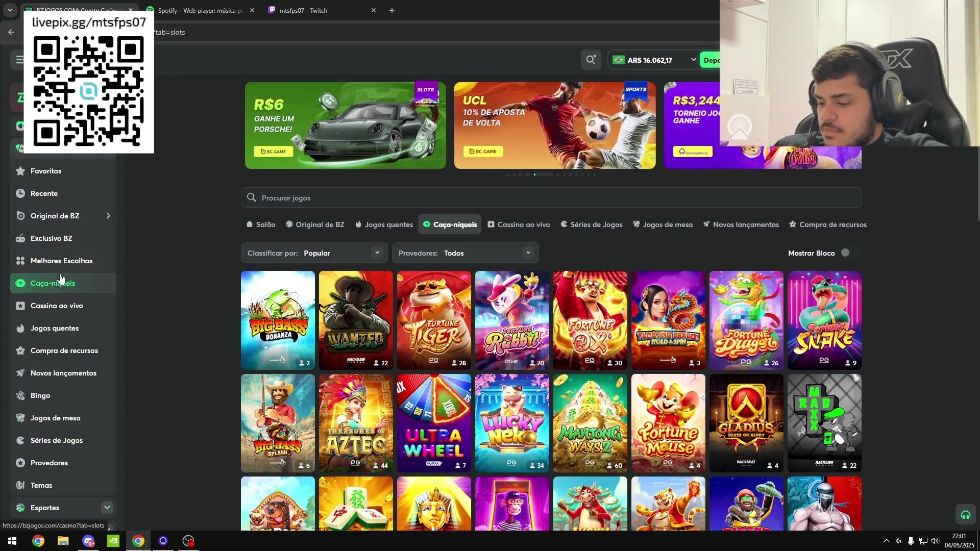Open Wanted Dead or a Wild game
980x551 pixels.
[356, 320]
